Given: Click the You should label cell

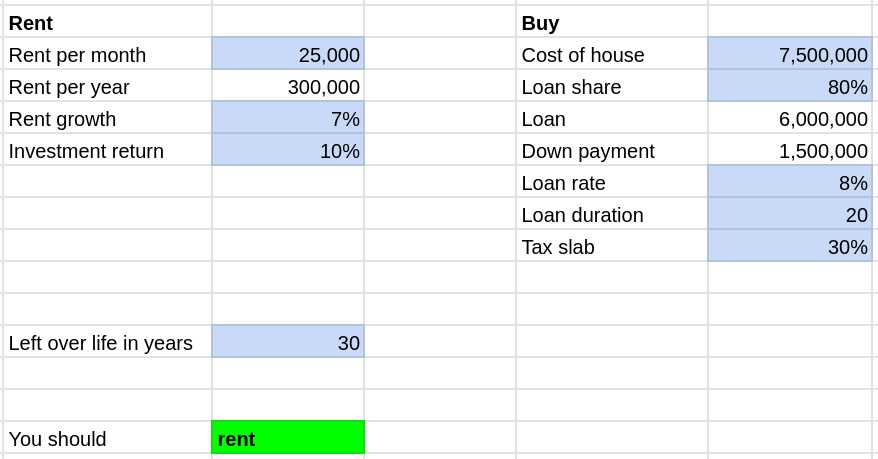Looking at the screenshot, I should [108, 437].
